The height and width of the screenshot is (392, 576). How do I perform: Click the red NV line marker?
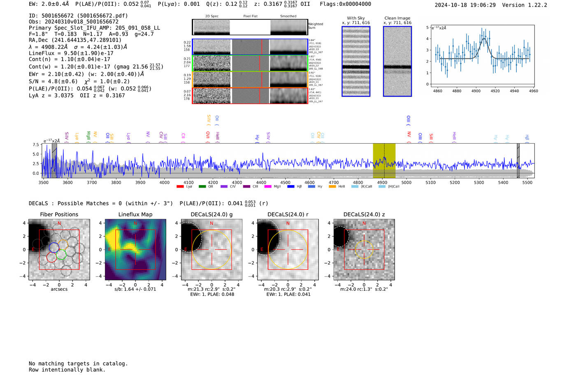click(409, 137)
